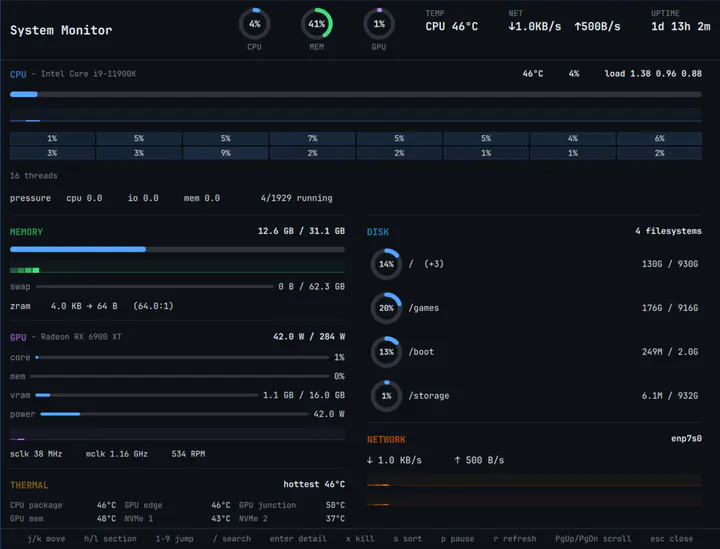This screenshot has height=549, width=720.
Task: Click the header download rate '1.0KB/s'
Action: point(534,27)
